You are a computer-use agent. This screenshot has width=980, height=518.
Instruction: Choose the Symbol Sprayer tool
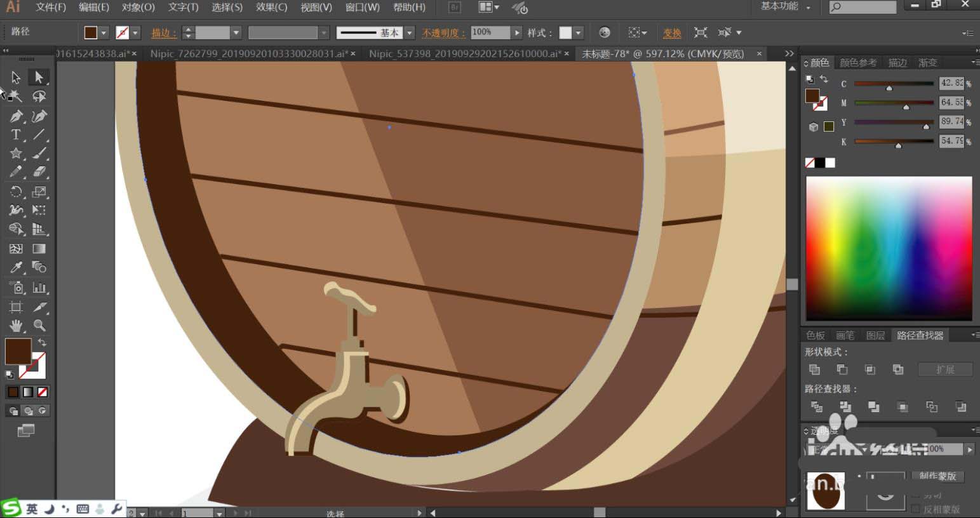15,288
